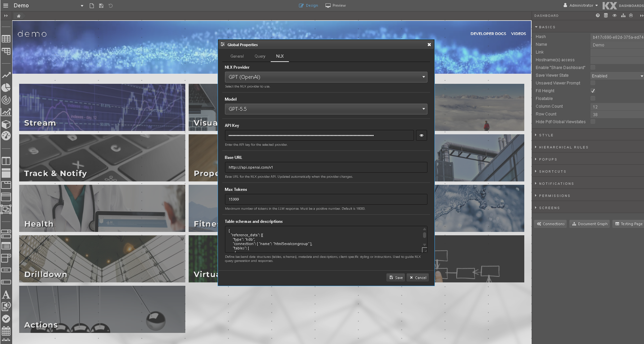This screenshot has height=344, width=644.
Task: Tick the Unsaved Viewer Prompt checkbox
Action: (x=593, y=83)
